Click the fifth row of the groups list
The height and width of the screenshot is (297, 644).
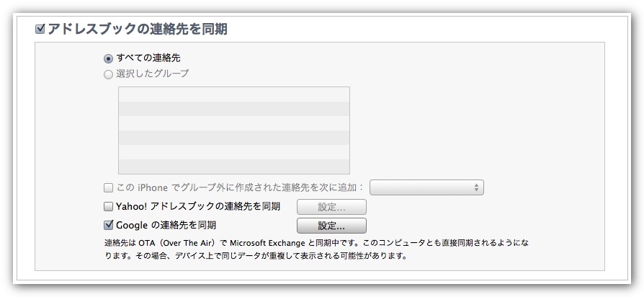(x=233, y=152)
